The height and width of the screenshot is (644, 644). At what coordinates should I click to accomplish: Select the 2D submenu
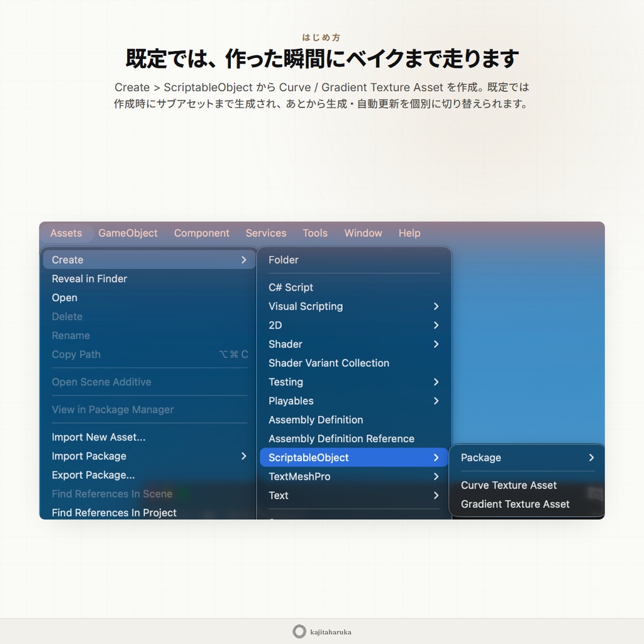[353, 325]
